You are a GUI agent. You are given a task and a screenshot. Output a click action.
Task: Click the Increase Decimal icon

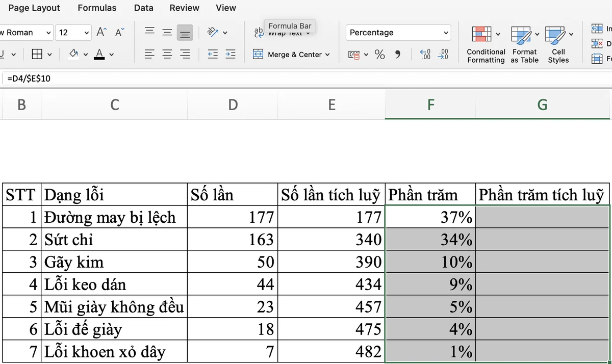[425, 55]
